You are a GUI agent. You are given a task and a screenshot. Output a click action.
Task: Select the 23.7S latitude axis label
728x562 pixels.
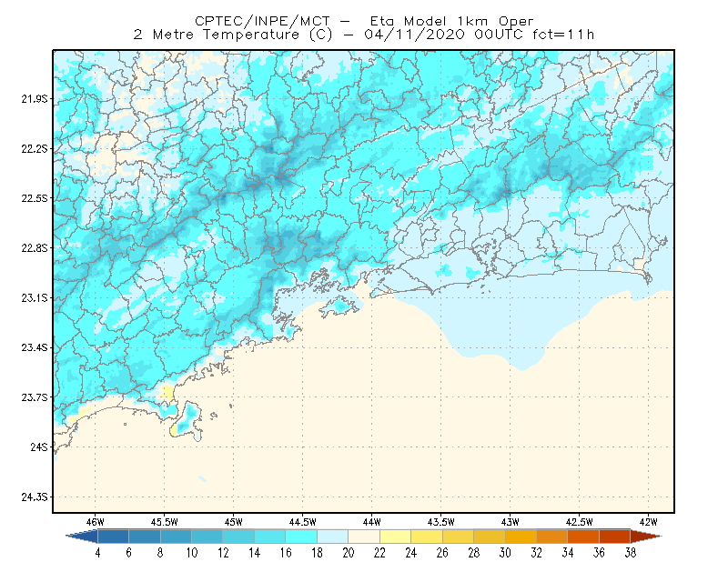pos(35,397)
